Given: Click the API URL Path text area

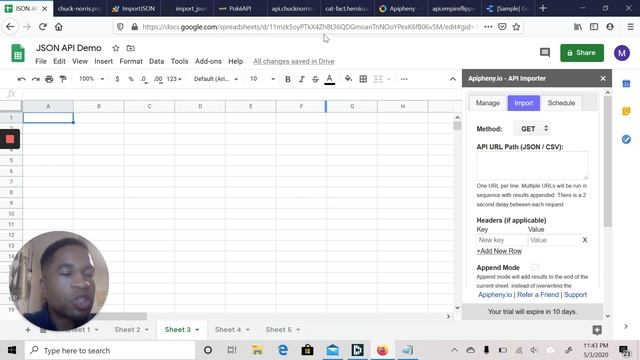Looking at the screenshot, I should coord(532,165).
